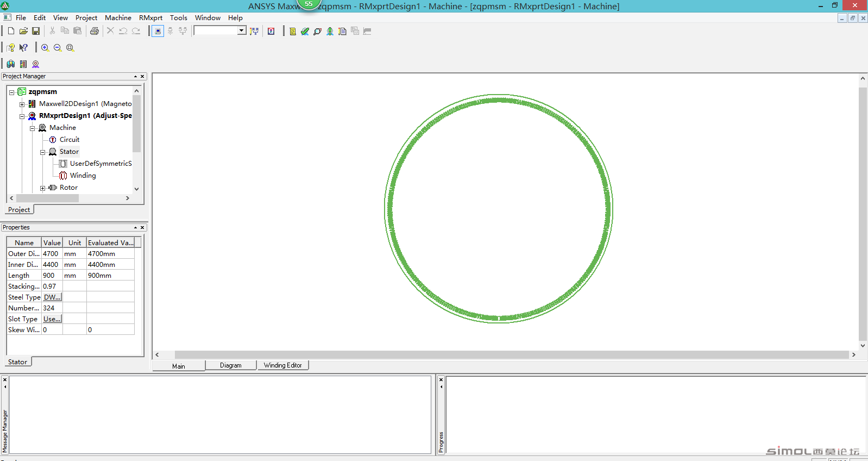Activate the What's This arrow-question icon
Viewport: 868px width, 461px height.
pos(23,48)
